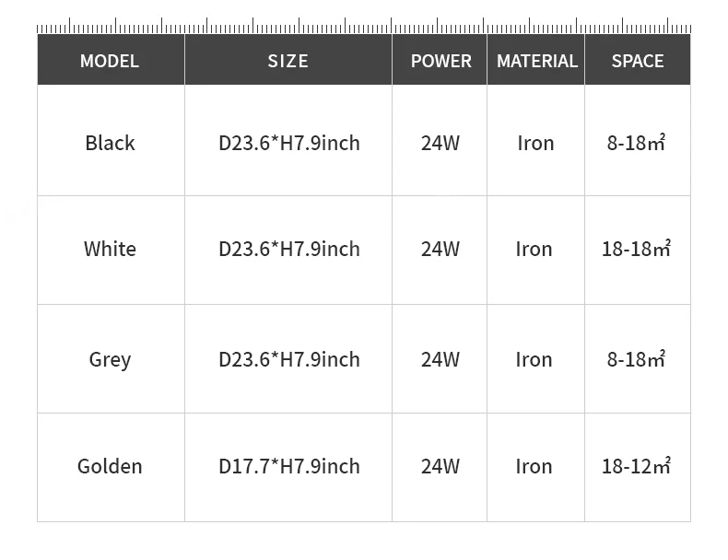Screen dimensions: 728x560
Task: Click the 18-12m² space cell
Action: coord(638,467)
